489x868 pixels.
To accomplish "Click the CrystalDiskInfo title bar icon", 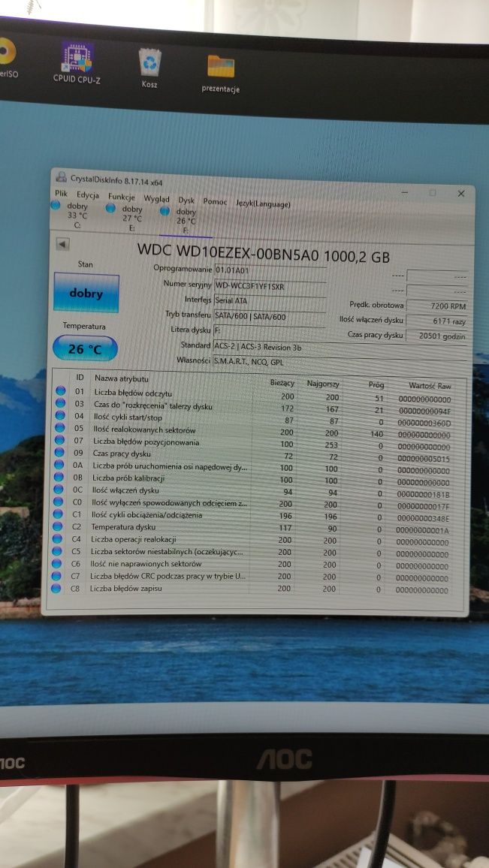I will [61, 177].
